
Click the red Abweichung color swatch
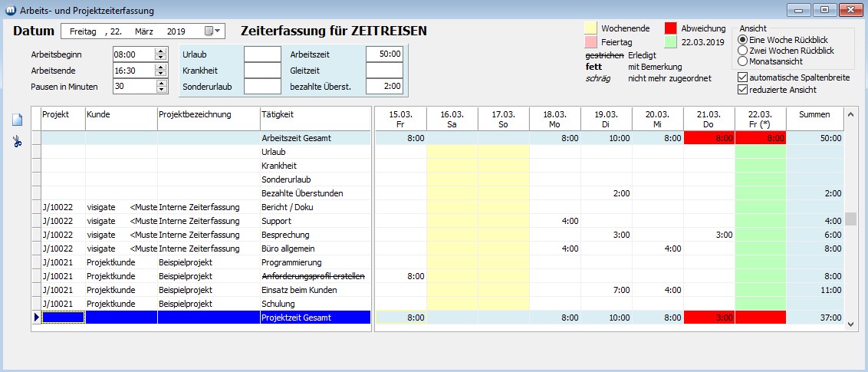click(670, 28)
